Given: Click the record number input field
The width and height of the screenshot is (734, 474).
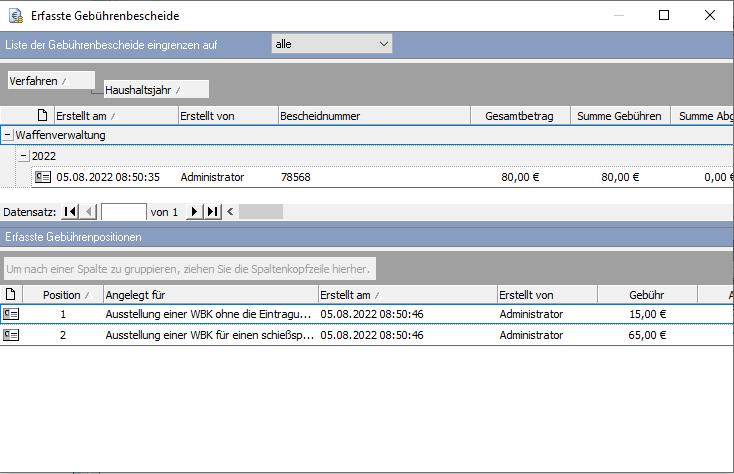Looking at the screenshot, I should [123, 212].
